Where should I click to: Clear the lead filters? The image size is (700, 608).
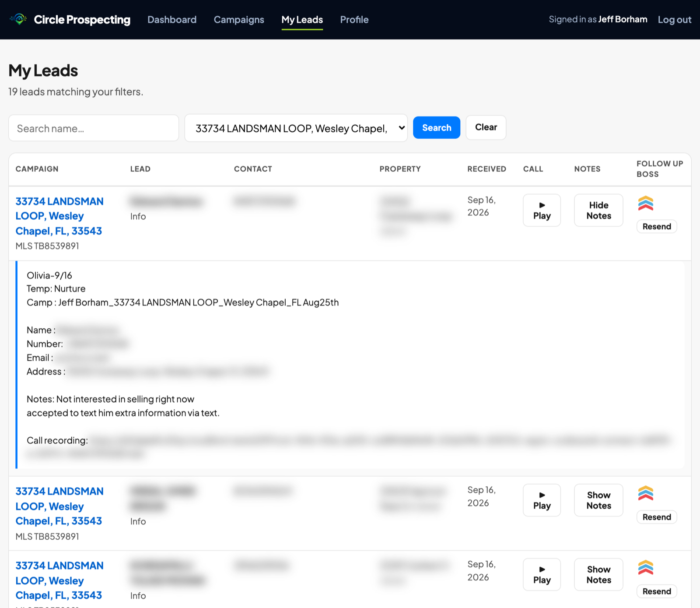[486, 127]
